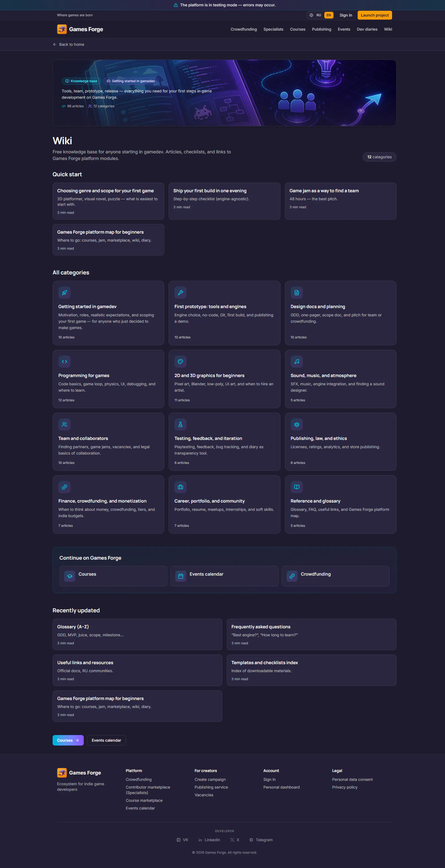This screenshot has height=868, width=445.
Task: Click Vacancies footer link
Action: pos(204,795)
